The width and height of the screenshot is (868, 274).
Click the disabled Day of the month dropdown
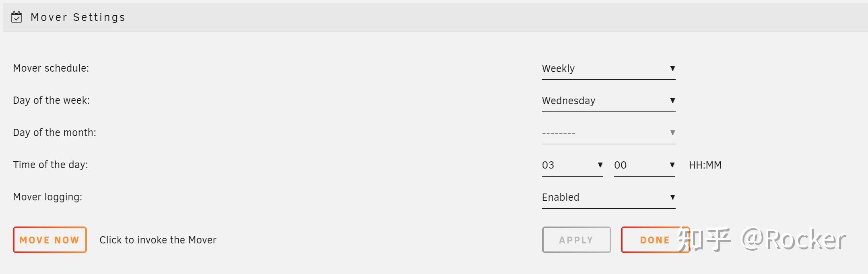(x=608, y=133)
